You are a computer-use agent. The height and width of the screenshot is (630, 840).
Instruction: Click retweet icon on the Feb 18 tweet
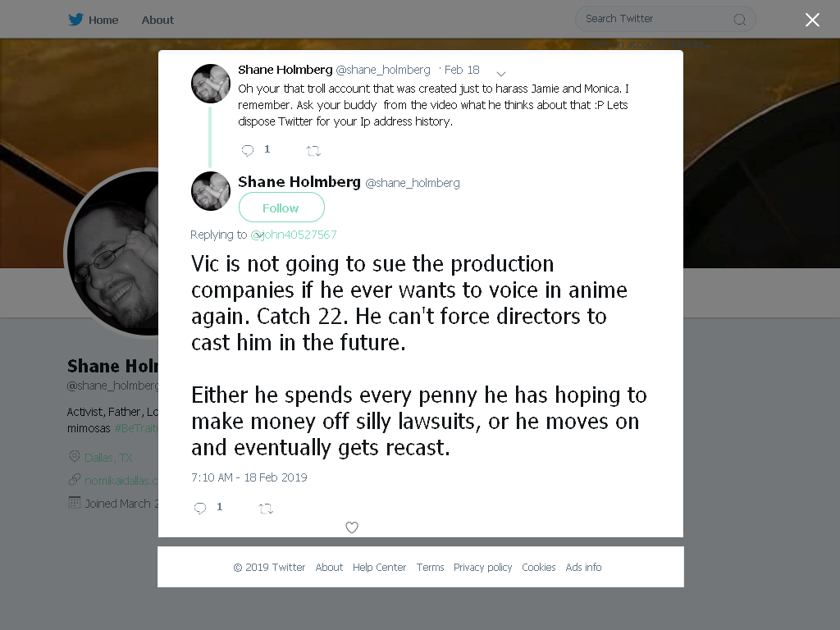pos(313,151)
